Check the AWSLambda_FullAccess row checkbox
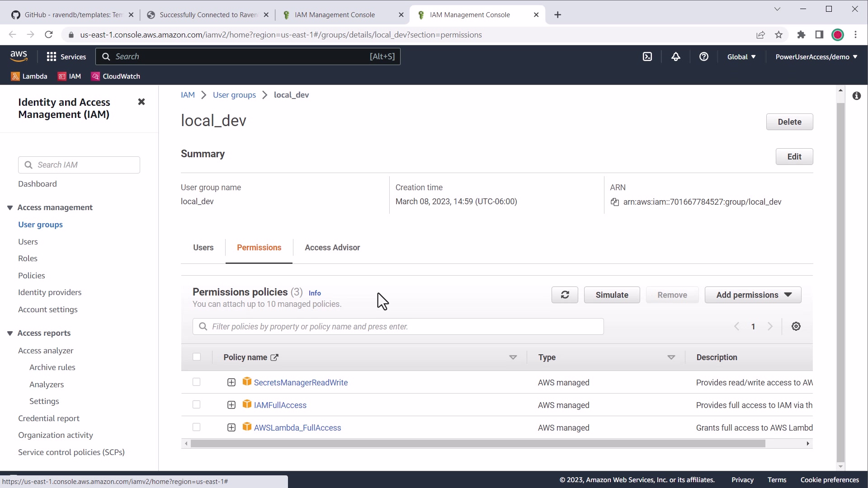This screenshot has width=868, height=488. click(197, 427)
